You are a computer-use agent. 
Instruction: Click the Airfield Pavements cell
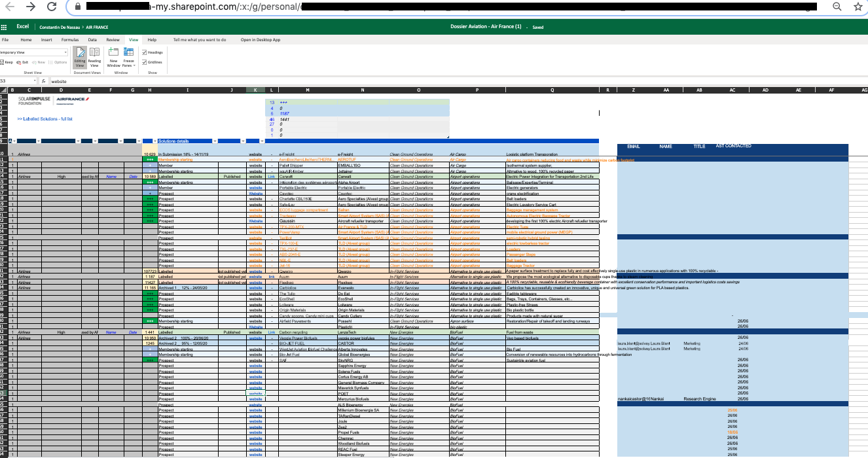[307, 321]
